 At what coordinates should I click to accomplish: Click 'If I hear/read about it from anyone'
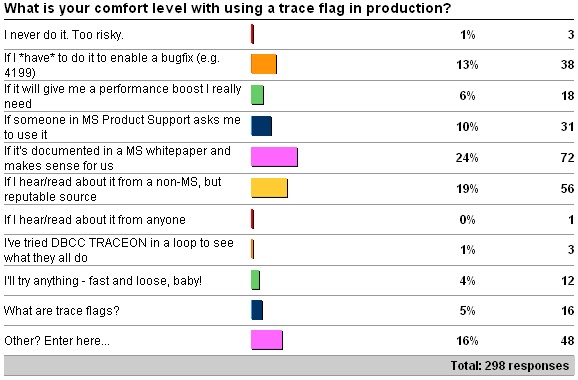[95, 220]
